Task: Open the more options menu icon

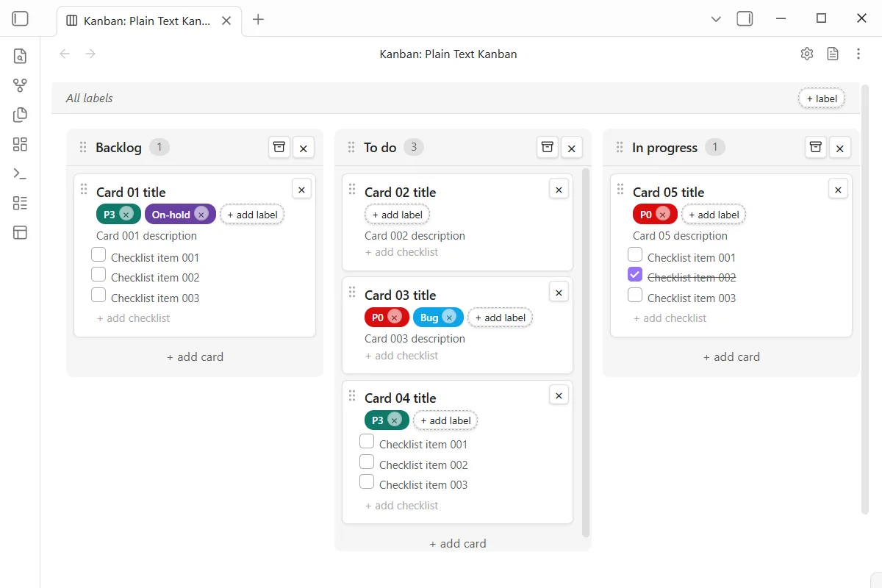Action: click(858, 54)
